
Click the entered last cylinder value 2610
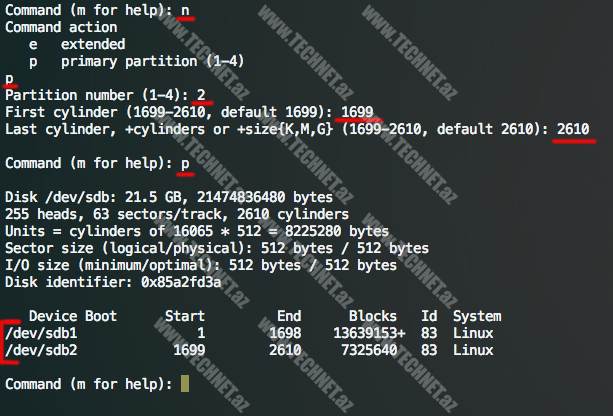click(574, 129)
